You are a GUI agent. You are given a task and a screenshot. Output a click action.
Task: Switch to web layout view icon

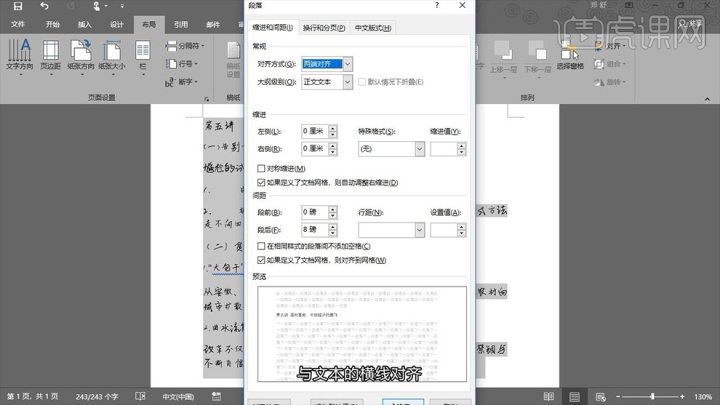[600, 396]
